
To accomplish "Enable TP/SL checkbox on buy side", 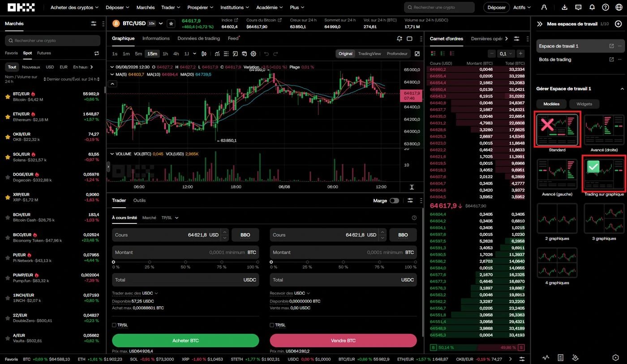I will point(114,325).
